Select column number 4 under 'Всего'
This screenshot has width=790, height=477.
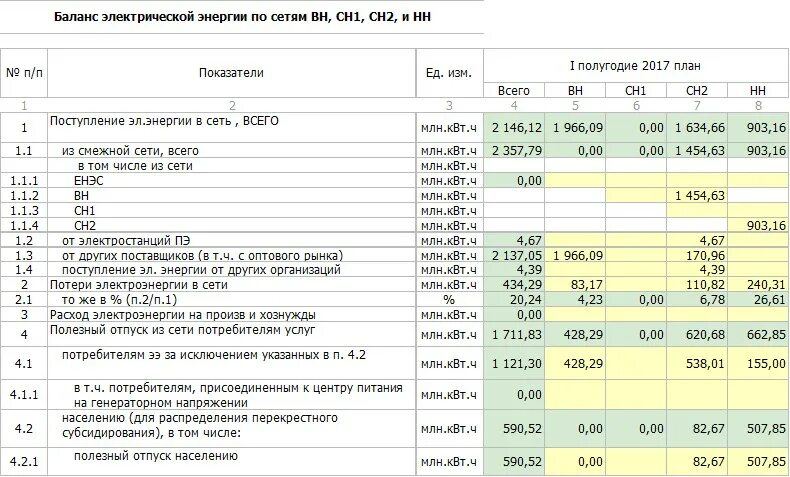pos(514,106)
